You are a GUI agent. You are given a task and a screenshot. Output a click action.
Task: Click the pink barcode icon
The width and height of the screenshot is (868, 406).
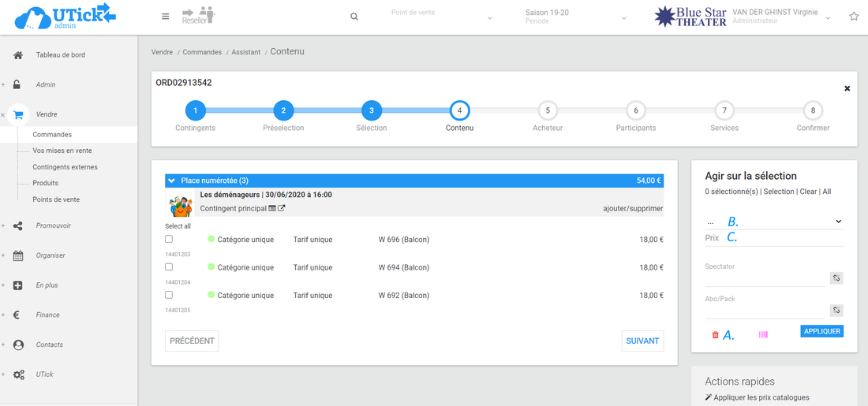[763, 335]
